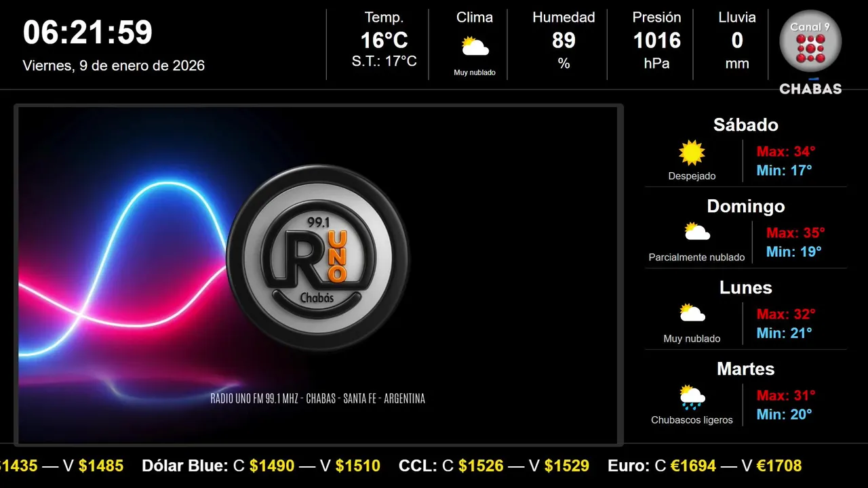Click Domingo Max: 35° temperature
Viewport: 868px width, 488px height.
(795, 232)
